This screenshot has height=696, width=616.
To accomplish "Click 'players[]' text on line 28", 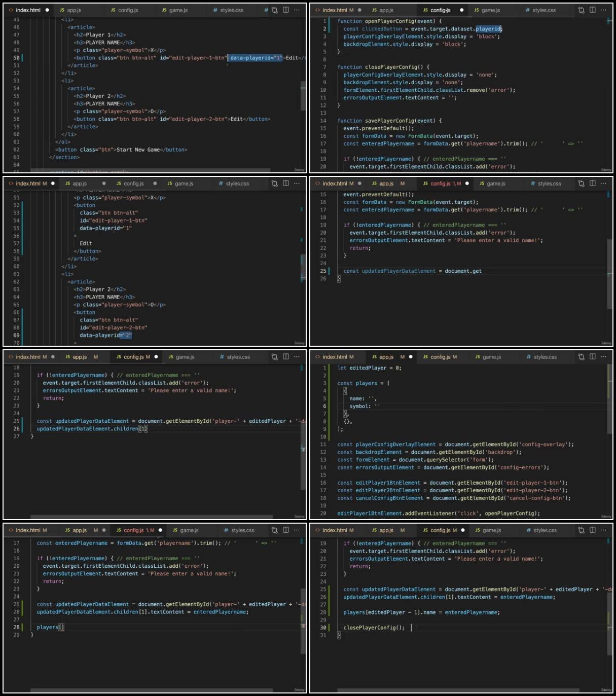I will click(x=50, y=627).
